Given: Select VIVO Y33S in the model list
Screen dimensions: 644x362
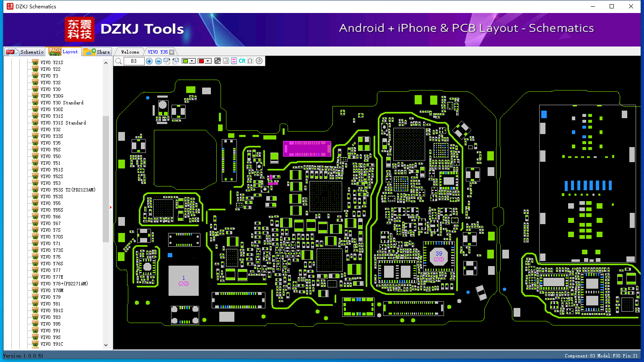Looking at the screenshot, I should click(52, 136).
